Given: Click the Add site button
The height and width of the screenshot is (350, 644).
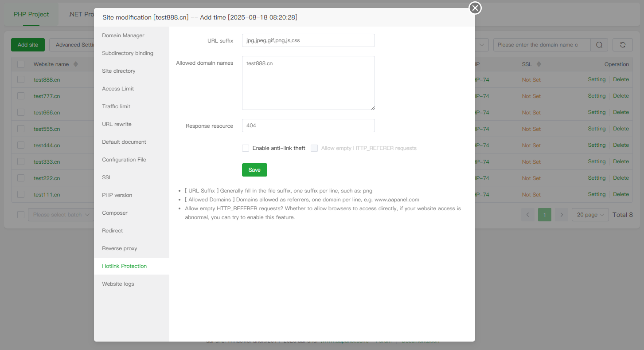Looking at the screenshot, I should [28, 45].
